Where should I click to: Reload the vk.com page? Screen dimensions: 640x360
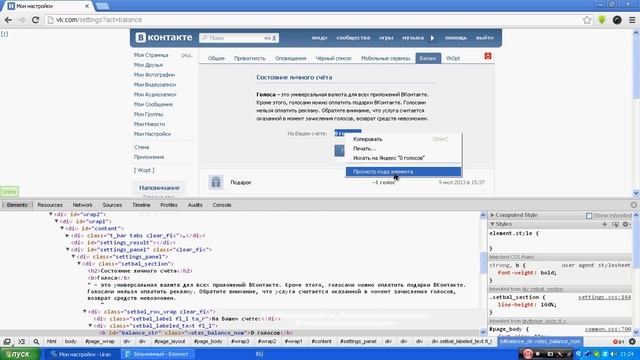pyautogui.click(x=36, y=20)
